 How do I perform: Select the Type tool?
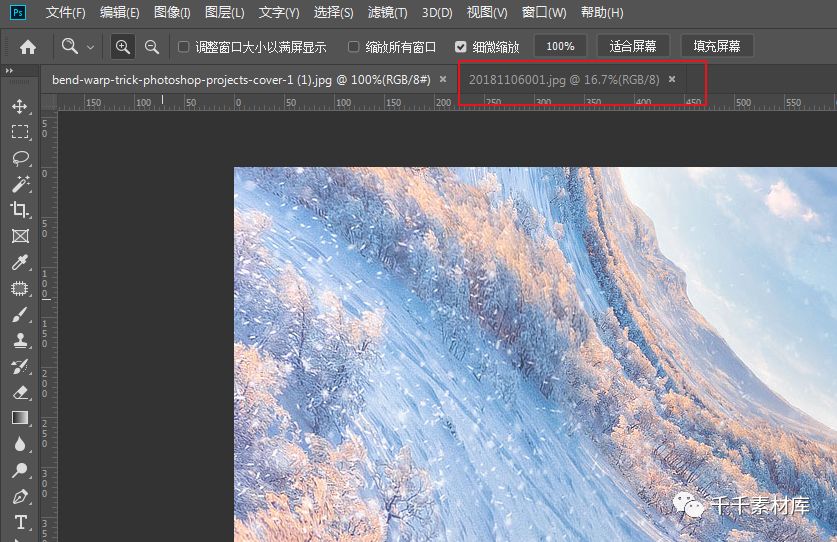click(x=20, y=522)
